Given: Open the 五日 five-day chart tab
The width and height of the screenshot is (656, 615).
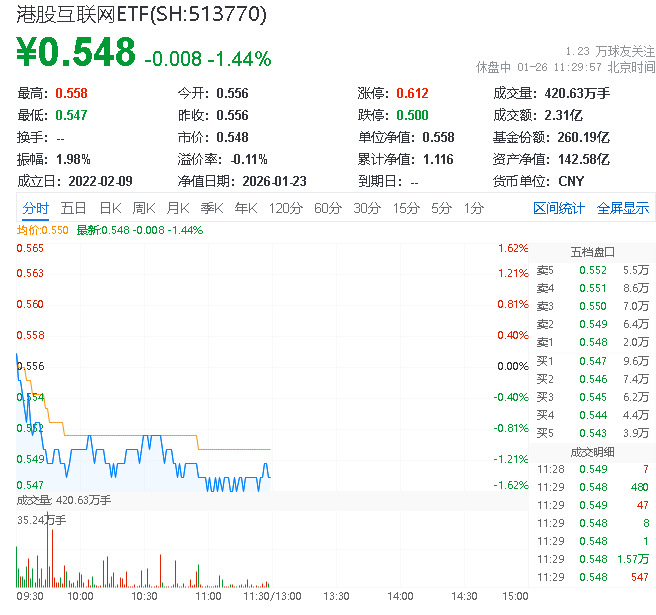Looking at the screenshot, I should point(73,208).
